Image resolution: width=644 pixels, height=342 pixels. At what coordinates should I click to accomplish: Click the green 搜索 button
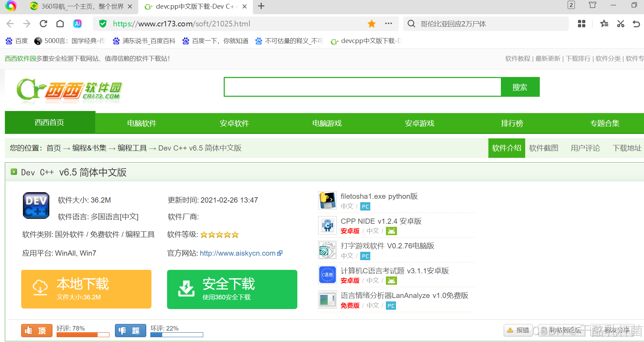[x=520, y=87]
